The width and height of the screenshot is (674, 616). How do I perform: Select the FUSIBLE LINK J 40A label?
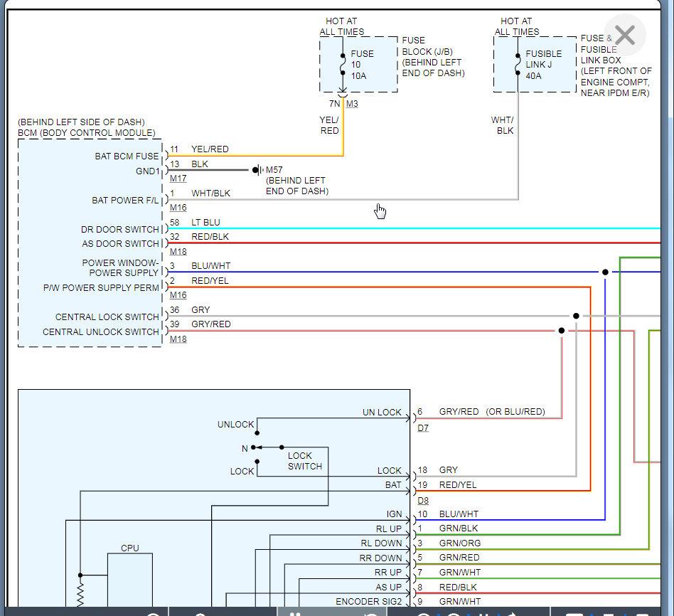coord(543,65)
